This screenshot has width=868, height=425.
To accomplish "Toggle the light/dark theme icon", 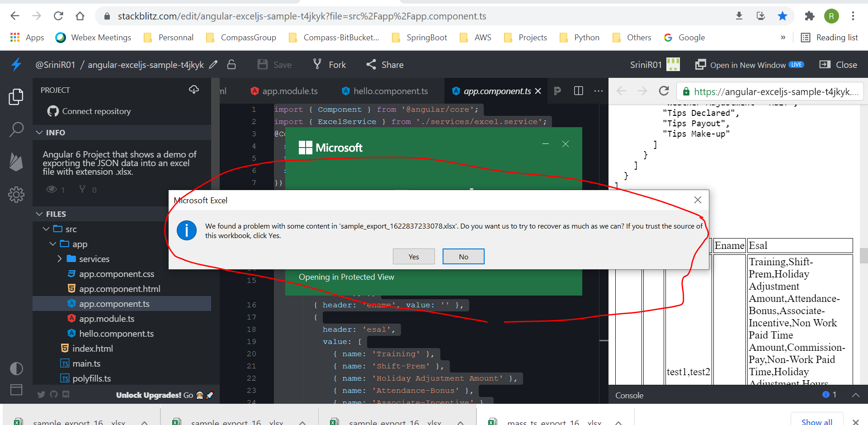I will pyautogui.click(x=16, y=368).
